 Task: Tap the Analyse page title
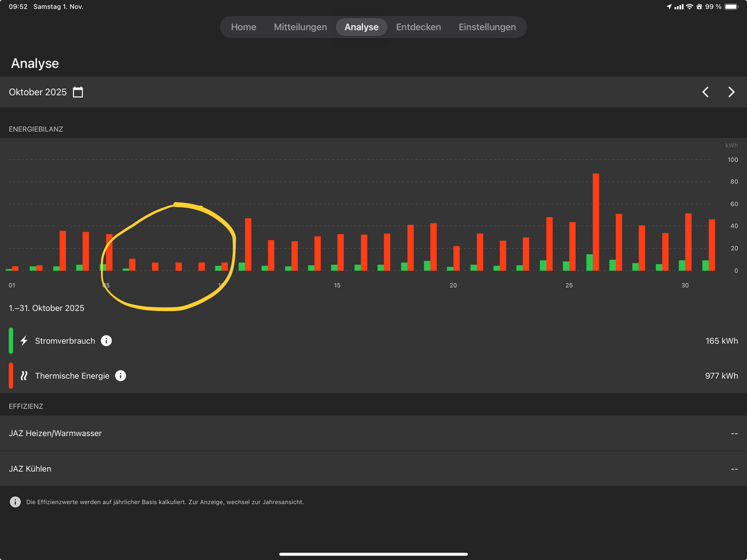pos(35,63)
